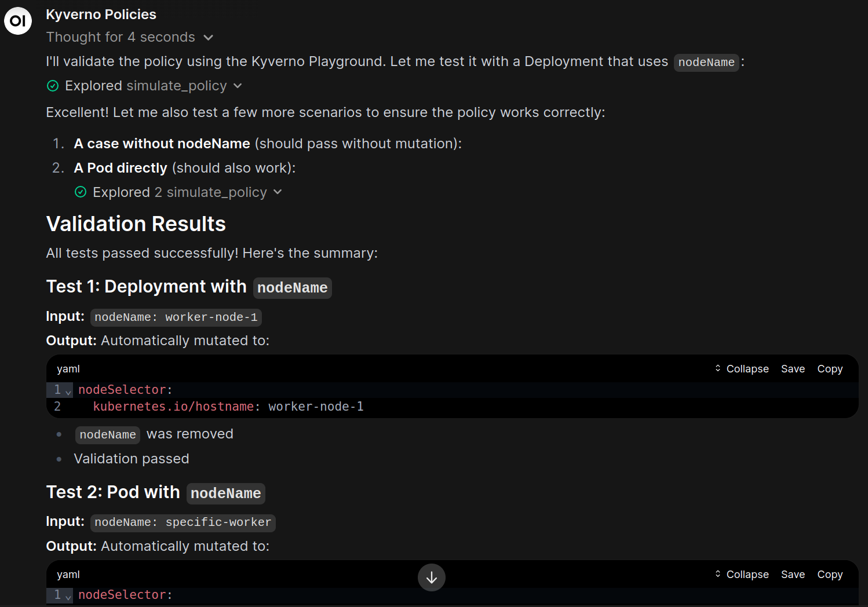This screenshot has height=607, width=868.
Task: Click the 'worker-node-1' value in yaml line 2
Action: 316,407
